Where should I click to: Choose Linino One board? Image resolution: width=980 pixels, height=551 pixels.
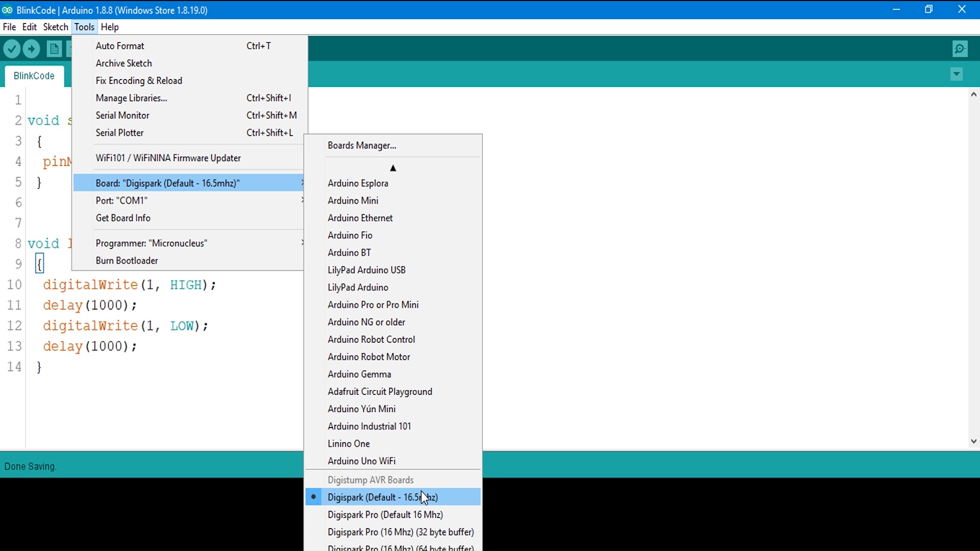[393, 443]
